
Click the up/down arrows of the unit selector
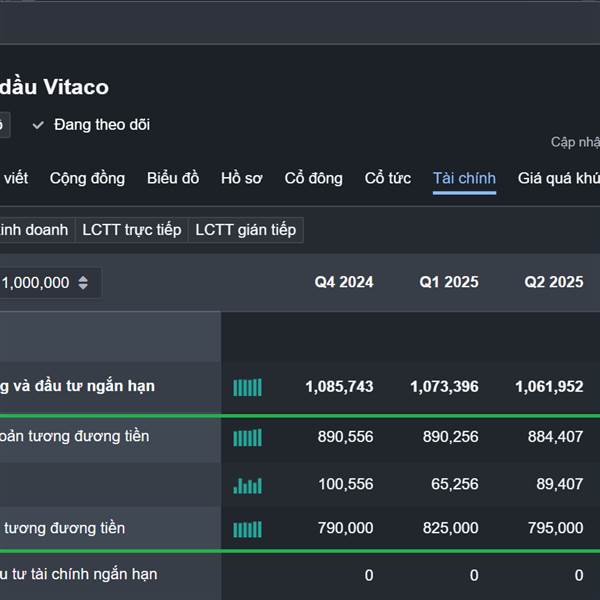pos(83,283)
